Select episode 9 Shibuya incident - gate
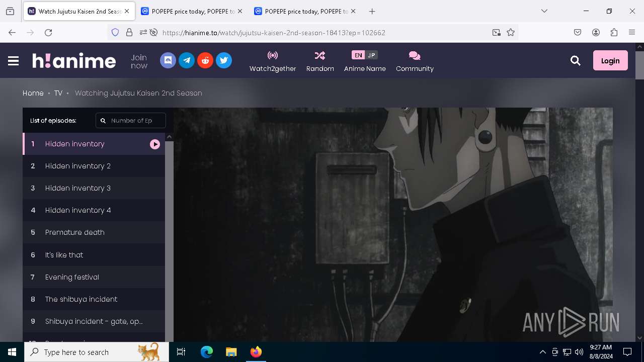Viewport: 644px width, 362px height. (94, 321)
